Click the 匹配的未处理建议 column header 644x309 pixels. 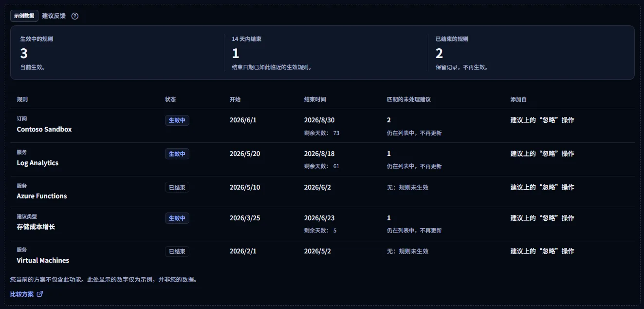409,99
